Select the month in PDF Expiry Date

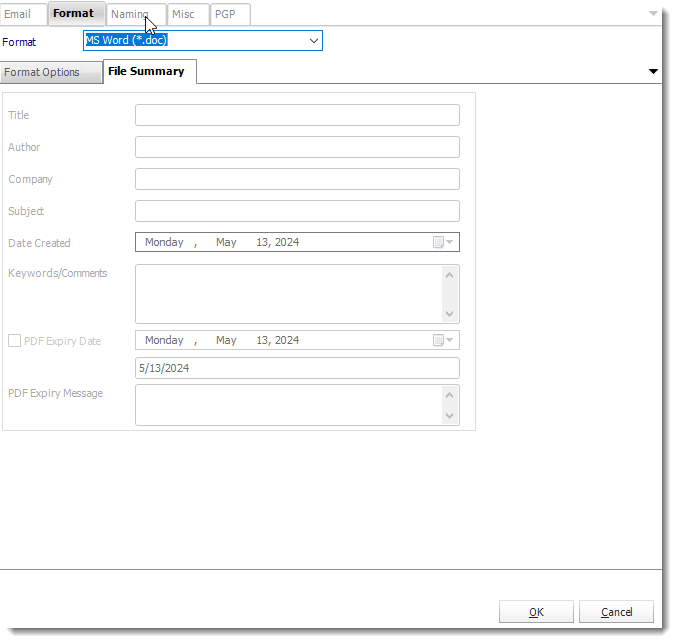[x=226, y=340]
